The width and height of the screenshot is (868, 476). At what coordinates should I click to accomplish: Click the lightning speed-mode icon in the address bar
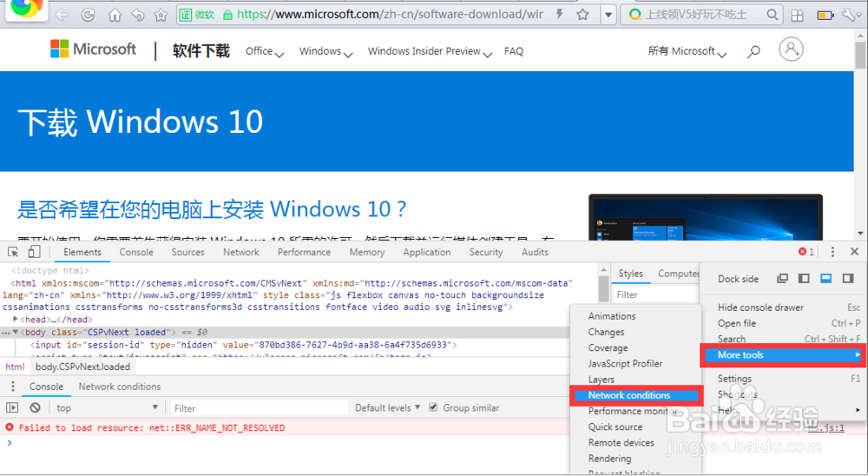point(560,15)
